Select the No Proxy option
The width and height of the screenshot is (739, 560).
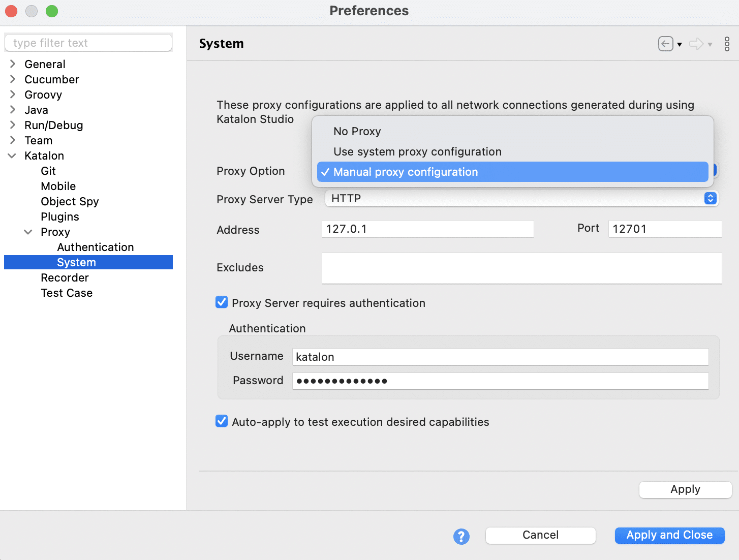pos(357,131)
